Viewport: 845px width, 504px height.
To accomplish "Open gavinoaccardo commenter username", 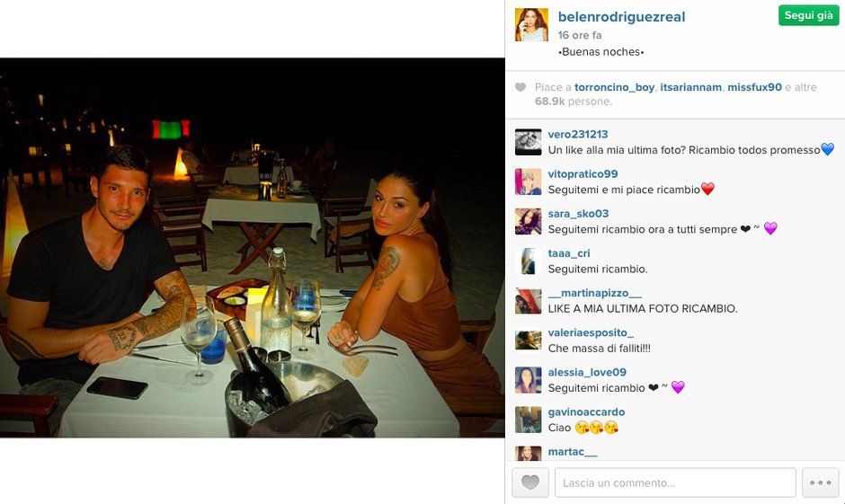I will [586, 412].
